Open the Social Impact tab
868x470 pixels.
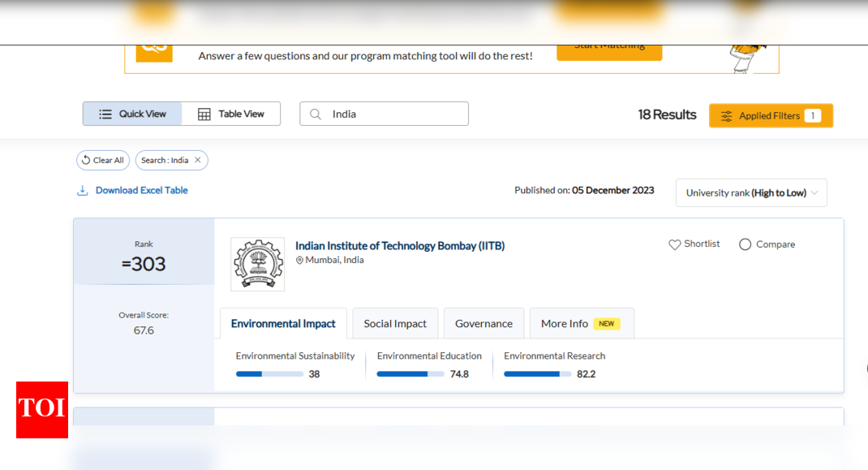pyautogui.click(x=395, y=324)
